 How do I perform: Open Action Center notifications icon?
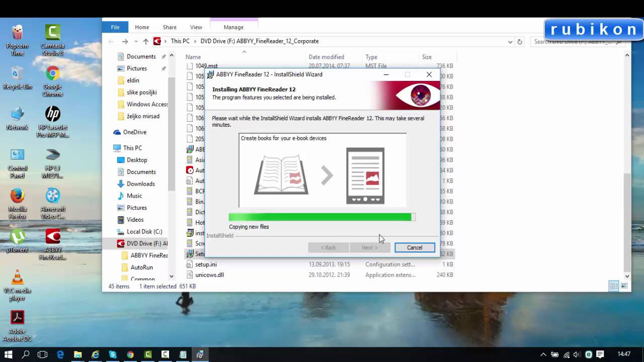pos(600,354)
